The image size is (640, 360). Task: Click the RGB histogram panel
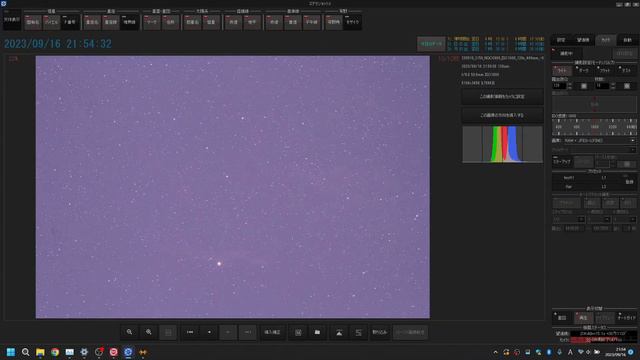click(502, 144)
